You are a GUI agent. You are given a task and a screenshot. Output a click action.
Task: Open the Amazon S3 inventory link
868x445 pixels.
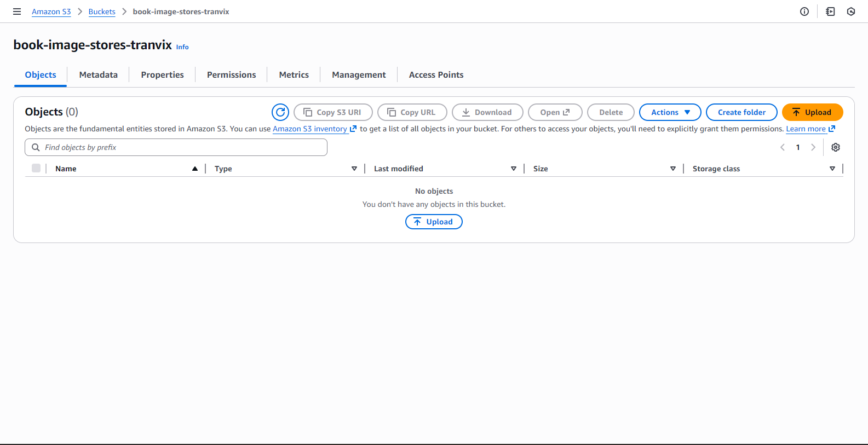310,129
